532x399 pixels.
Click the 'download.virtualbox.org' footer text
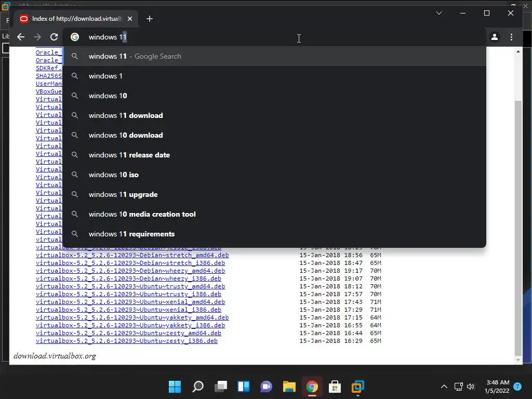pos(55,355)
